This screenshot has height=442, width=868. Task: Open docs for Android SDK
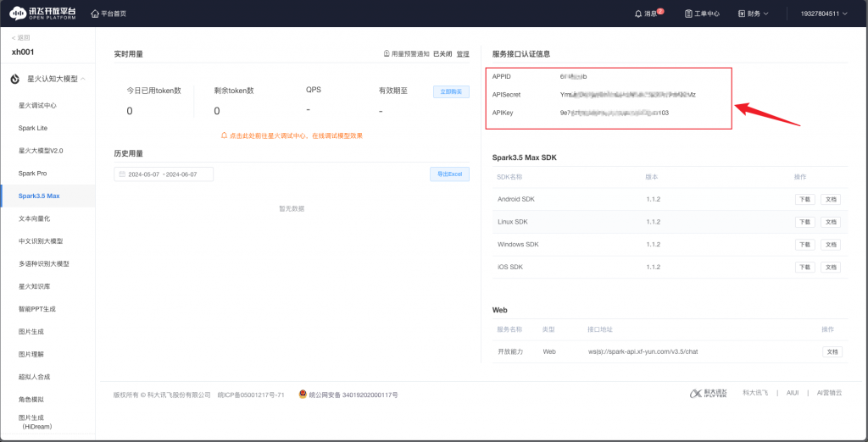pyautogui.click(x=831, y=199)
